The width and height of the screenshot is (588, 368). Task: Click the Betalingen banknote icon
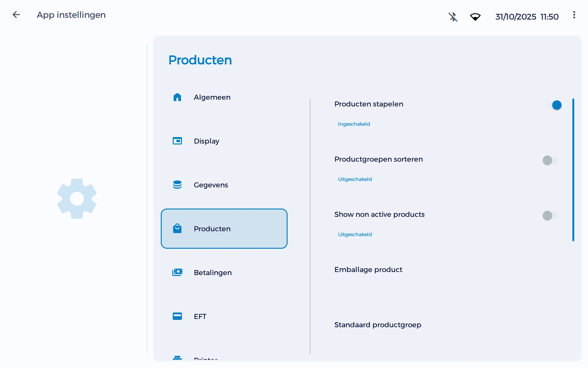pos(178,272)
